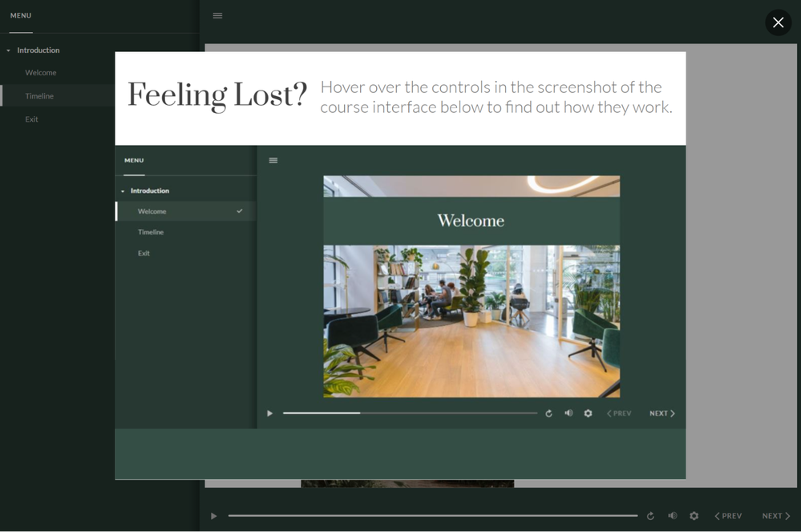Click seekbar in the interface screenshot
This screenshot has width=801, height=532.
[x=411, y=413]
